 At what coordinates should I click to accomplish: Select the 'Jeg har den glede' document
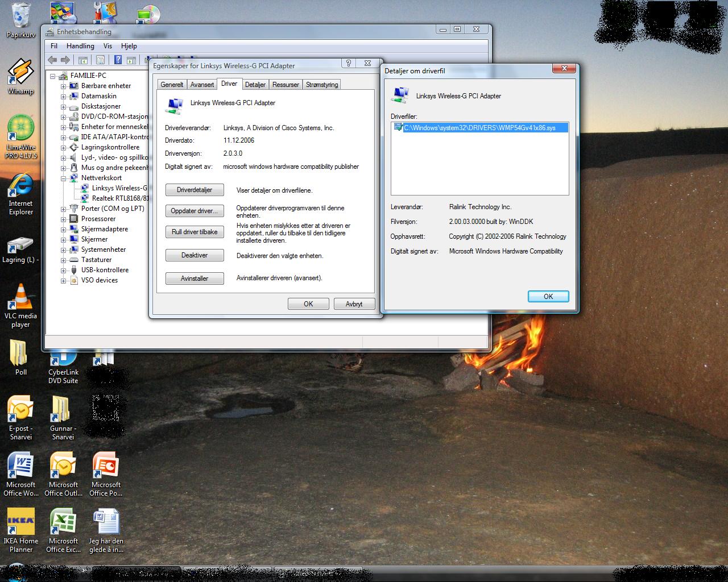click(x=106, y=530)
